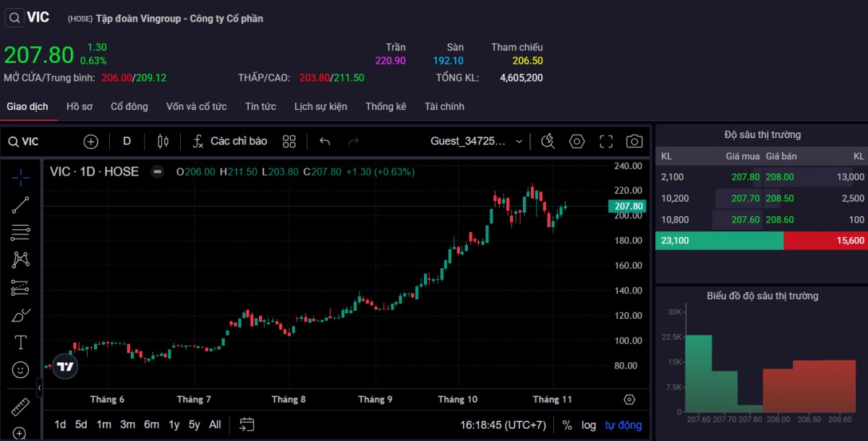The width and height of the screenshot is (868, 441).
Task: Expand the Guest_34725 layout dropdown
Action: pos(476,142)
